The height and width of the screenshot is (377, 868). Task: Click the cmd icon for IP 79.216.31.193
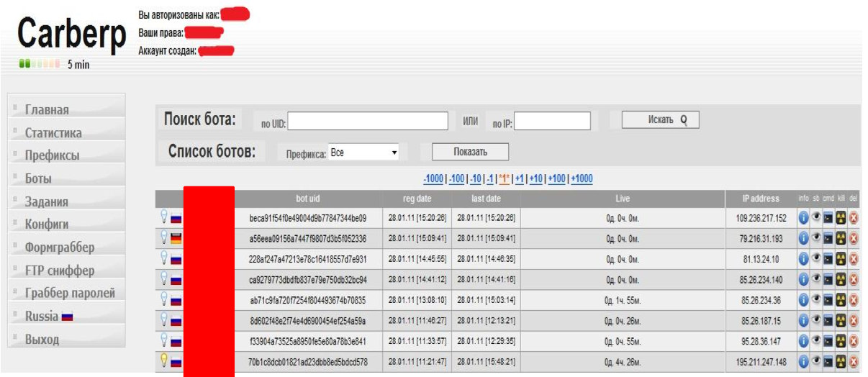[829, 238]
